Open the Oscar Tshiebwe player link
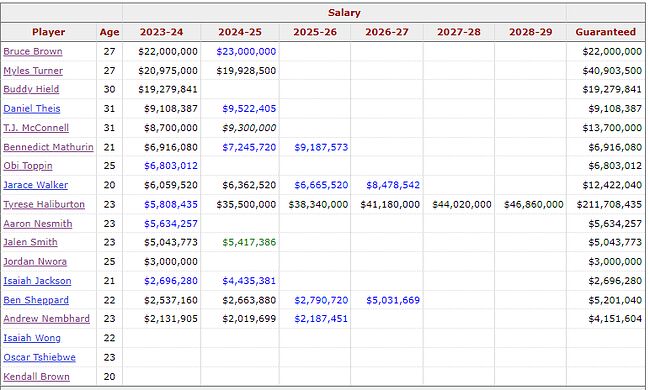The height and width of the screenshot is (390, 650). [39, 357]
